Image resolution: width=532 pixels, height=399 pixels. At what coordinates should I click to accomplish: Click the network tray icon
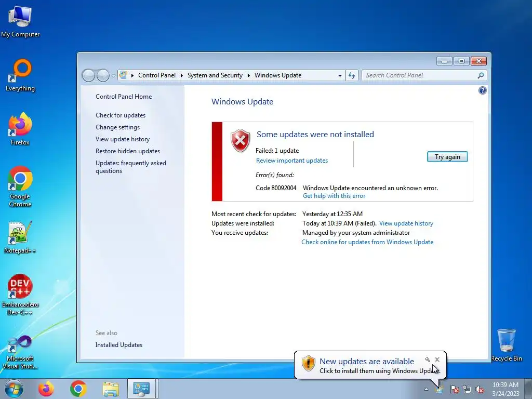click(x=467, y=389)
